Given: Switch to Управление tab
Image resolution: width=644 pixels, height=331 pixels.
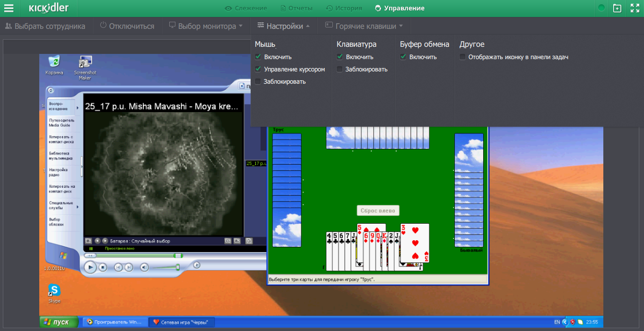Looking at the screenshot, I should [x=400, y=8].
